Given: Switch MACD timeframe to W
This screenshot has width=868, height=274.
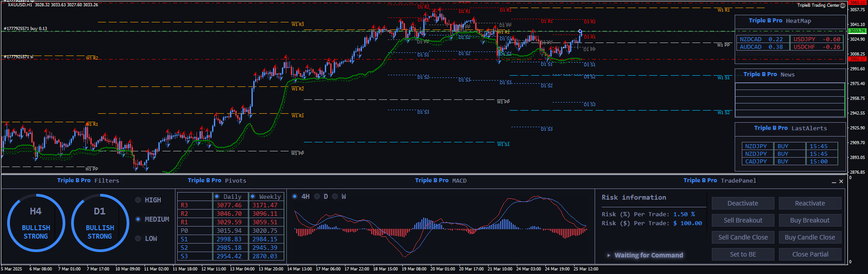Looking at the screenshot, I should (335, 197).
